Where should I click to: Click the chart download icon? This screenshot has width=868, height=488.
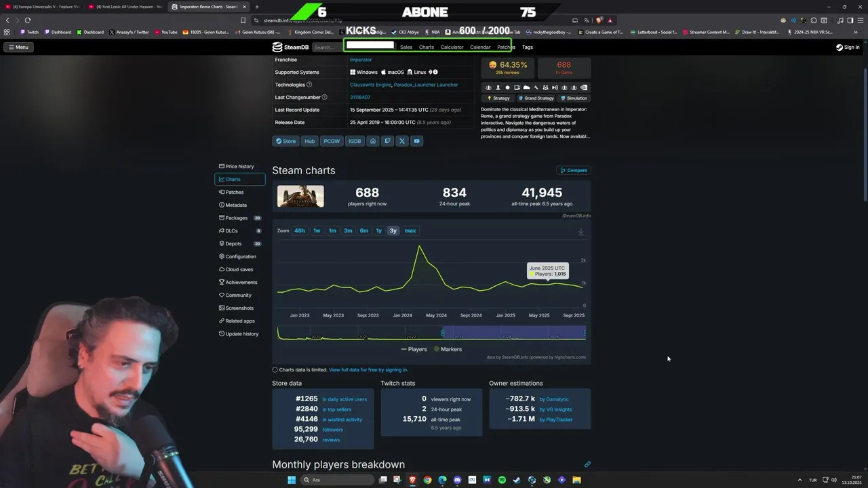click(580, 232)
